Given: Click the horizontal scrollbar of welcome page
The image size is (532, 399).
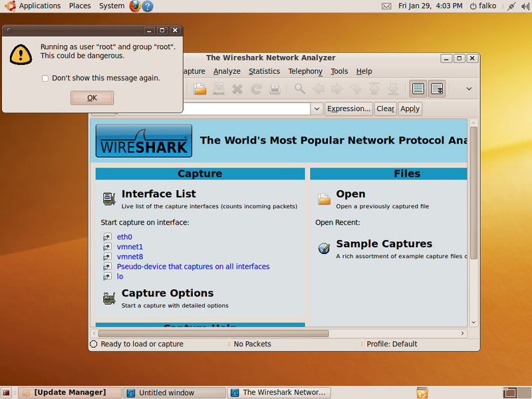Looking at the screenshot, I should (x=213, y=333).
